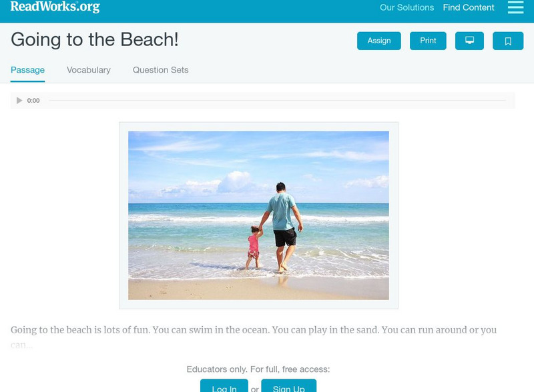Open Find Content menu
Screen dimensions: 534x392
click(469, 7)
